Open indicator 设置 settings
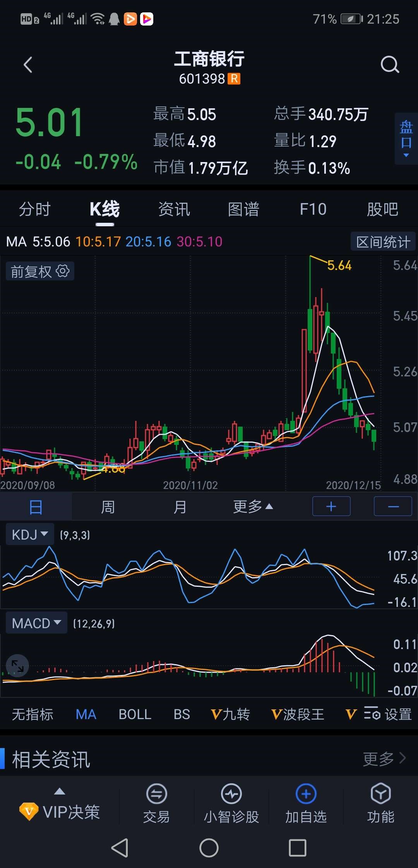 click(388, 714)
